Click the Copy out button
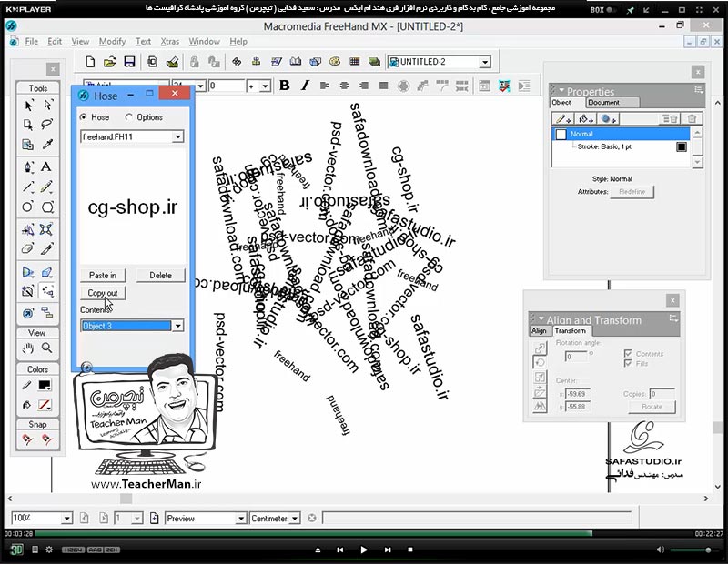728x565 pixels. coord(103,293)
